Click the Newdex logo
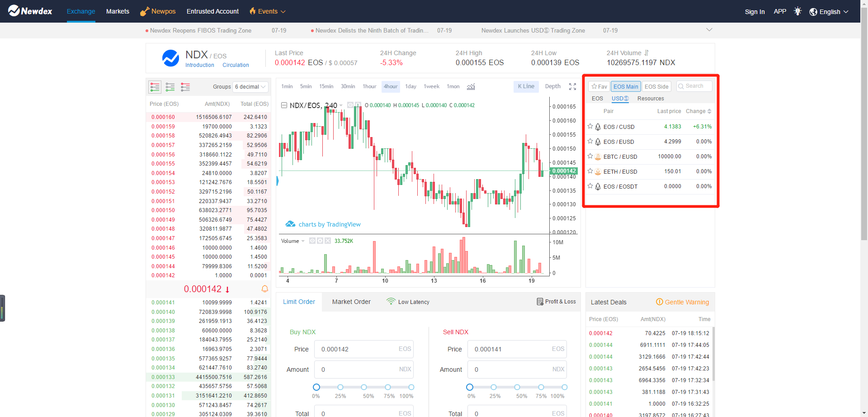The height and width of the screenshot is (417, 868). click(x=30, y=11)
